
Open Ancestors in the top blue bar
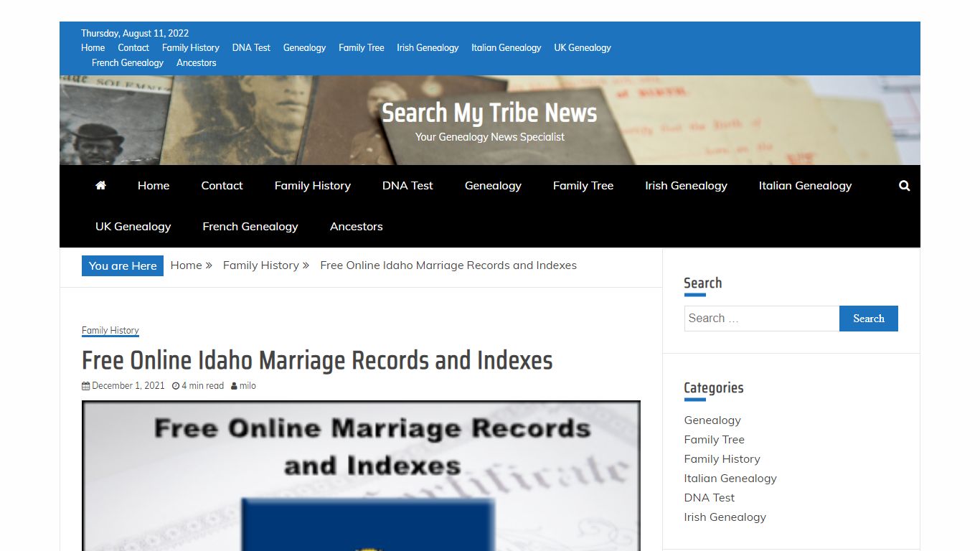pyautogui.click(x=197, y=62)
